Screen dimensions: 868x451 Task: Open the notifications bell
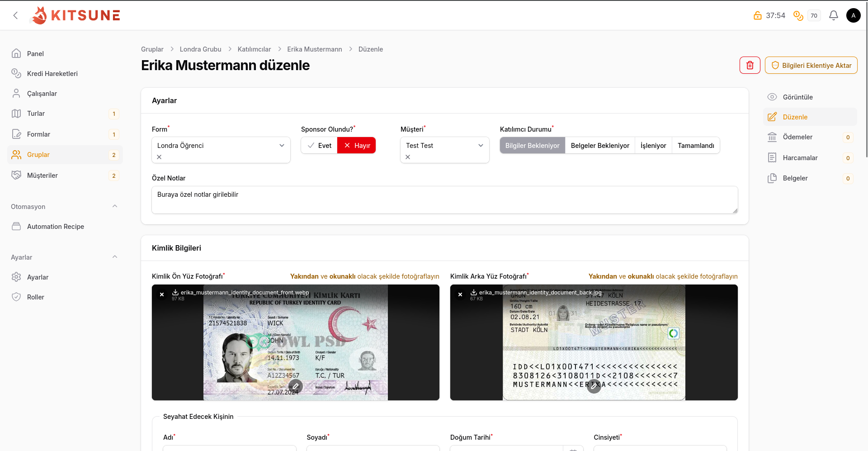pos(834,15)
